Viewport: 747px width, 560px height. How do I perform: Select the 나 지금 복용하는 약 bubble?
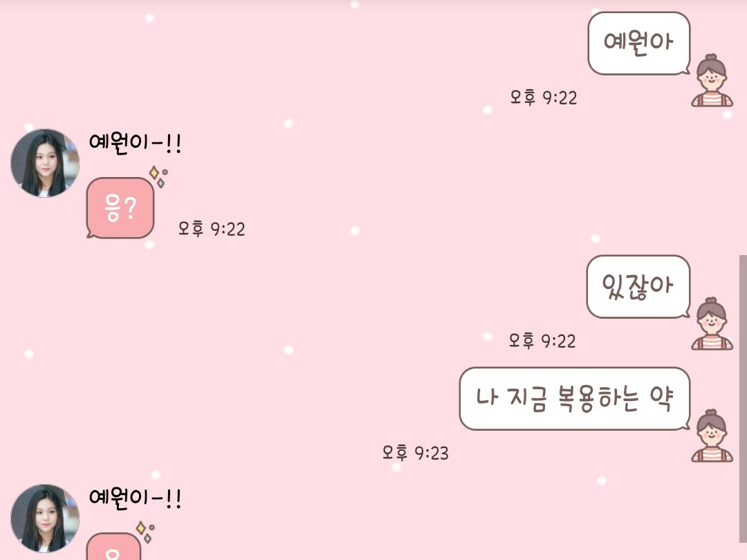[x=575, y=399]
